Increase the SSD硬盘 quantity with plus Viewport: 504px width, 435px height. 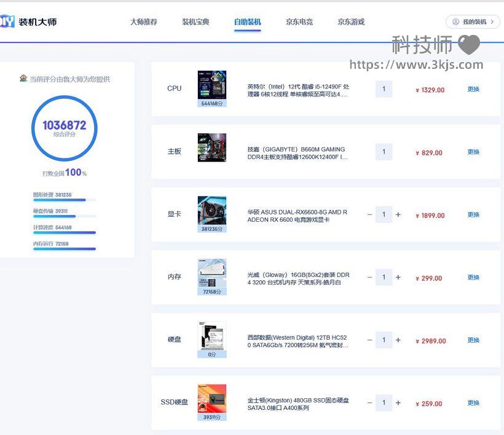[398, 402]
